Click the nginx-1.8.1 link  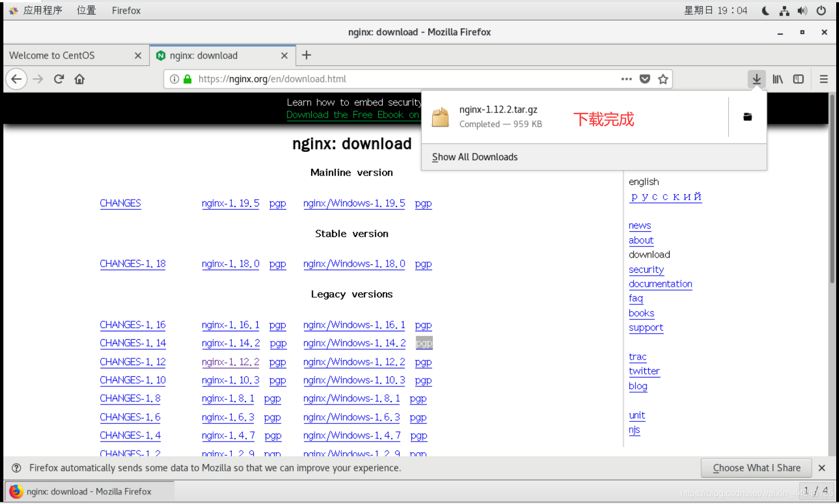[x=228, y=398]
